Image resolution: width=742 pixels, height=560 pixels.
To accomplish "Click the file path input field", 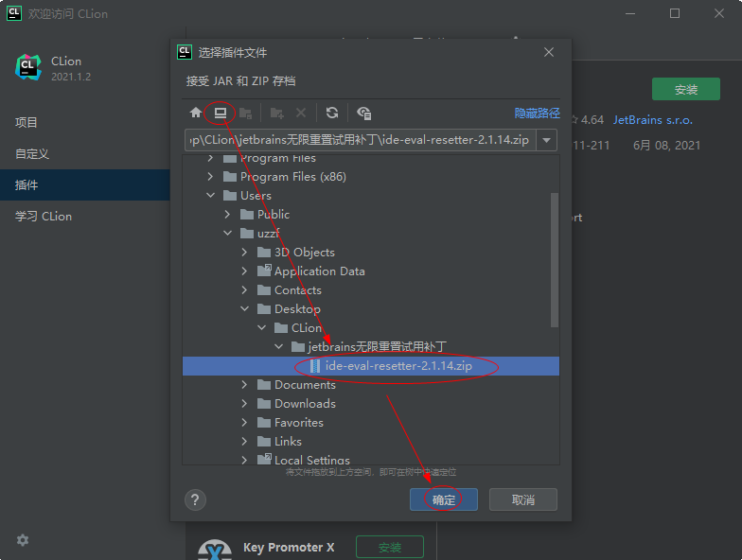I will tap(360, 140).
